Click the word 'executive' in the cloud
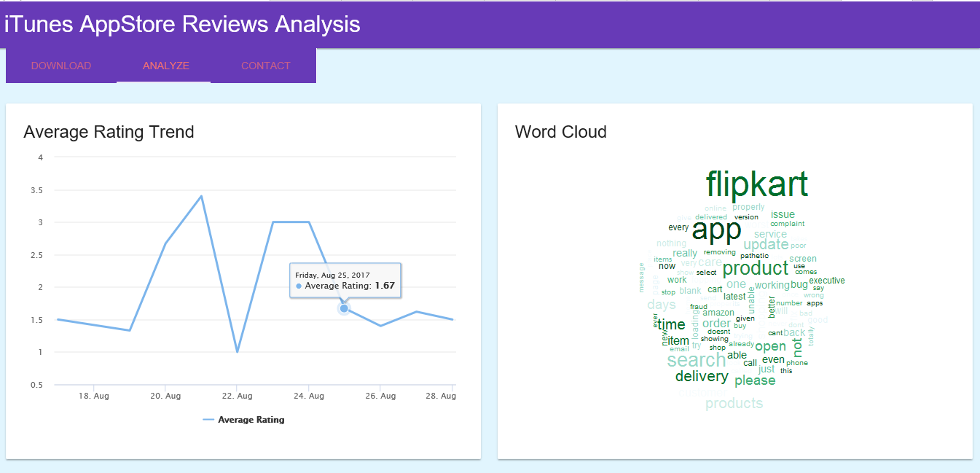The image size is (980, 473). pos(827,280)
